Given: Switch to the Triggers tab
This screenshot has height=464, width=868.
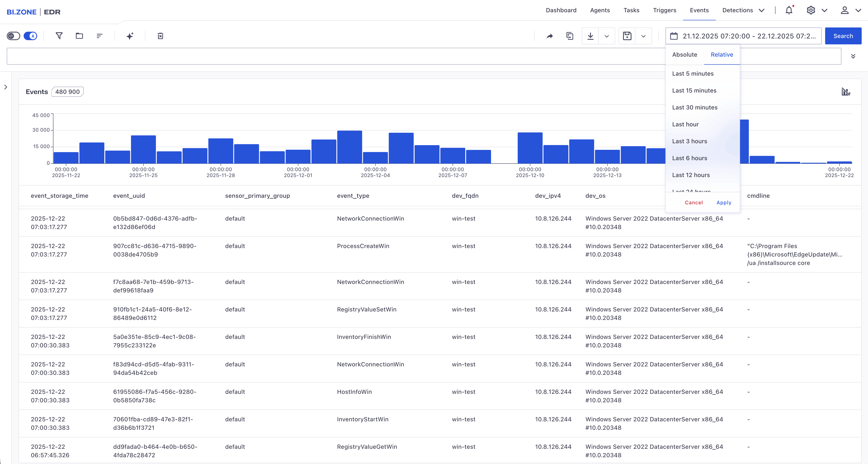Looking at the screenshot, I should pyautogui.click(x=665, y=10).
